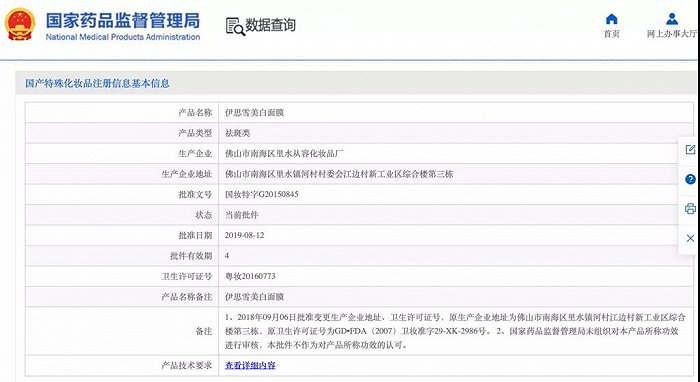Click National Medical Products Administration subtitle

(123, 37)
